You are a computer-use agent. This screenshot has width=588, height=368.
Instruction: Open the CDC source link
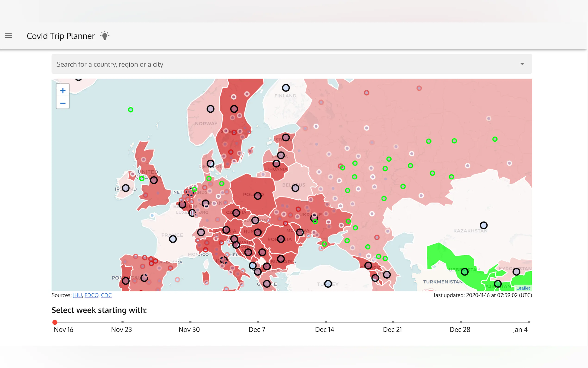[106, 295]
